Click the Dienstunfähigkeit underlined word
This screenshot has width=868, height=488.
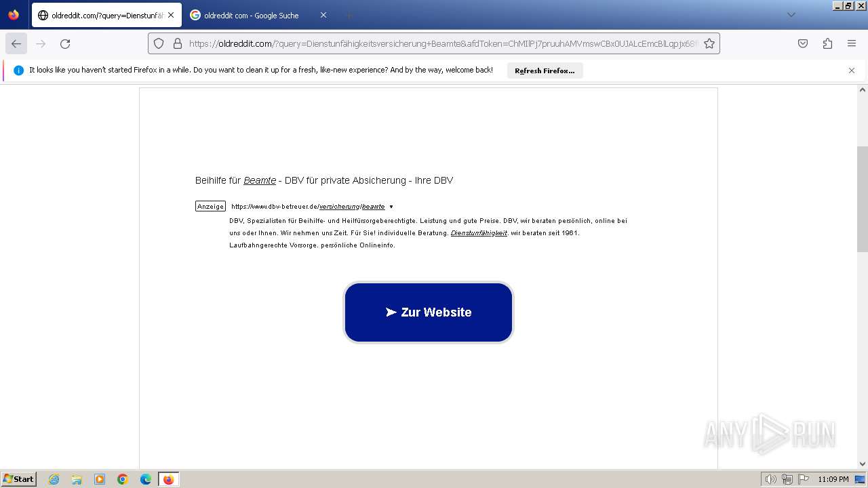point(479,233)
